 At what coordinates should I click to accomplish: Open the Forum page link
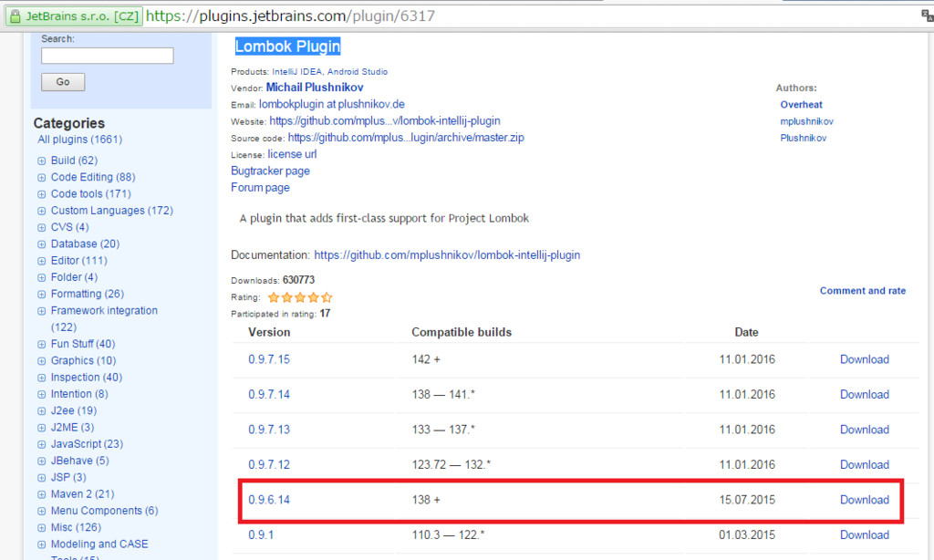(x=260, y=188)
